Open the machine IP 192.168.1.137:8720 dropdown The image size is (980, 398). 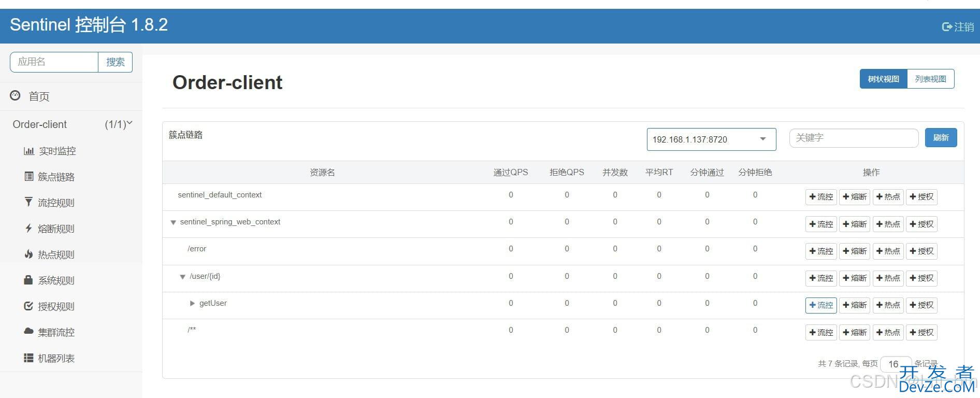pyautogui.click(x=711, y=139)
